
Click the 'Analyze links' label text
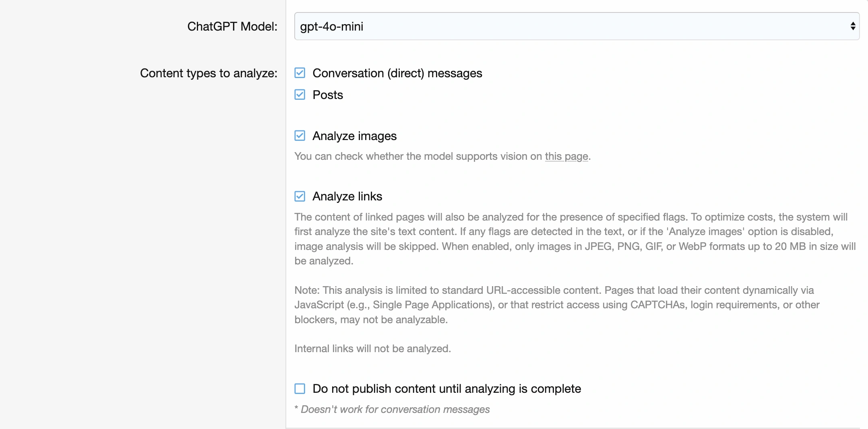[x=347, y=196]
